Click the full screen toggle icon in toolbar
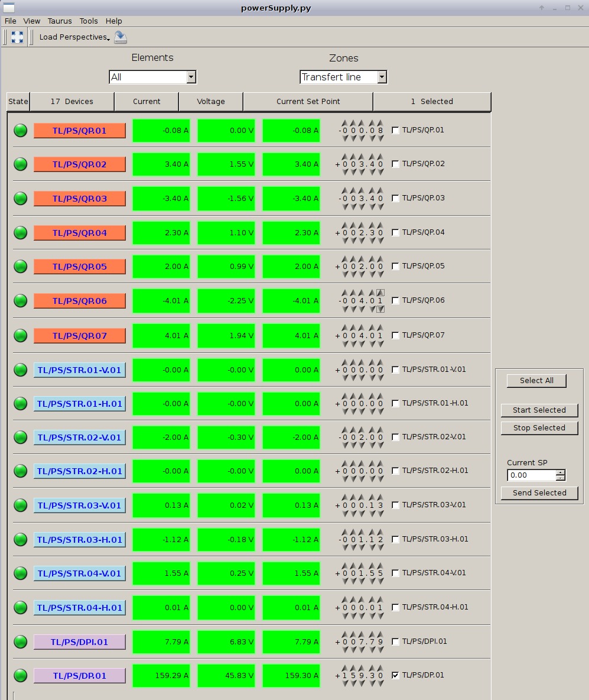Image resolution: width=589 pixels, height=700 pixels. (17, 37)
